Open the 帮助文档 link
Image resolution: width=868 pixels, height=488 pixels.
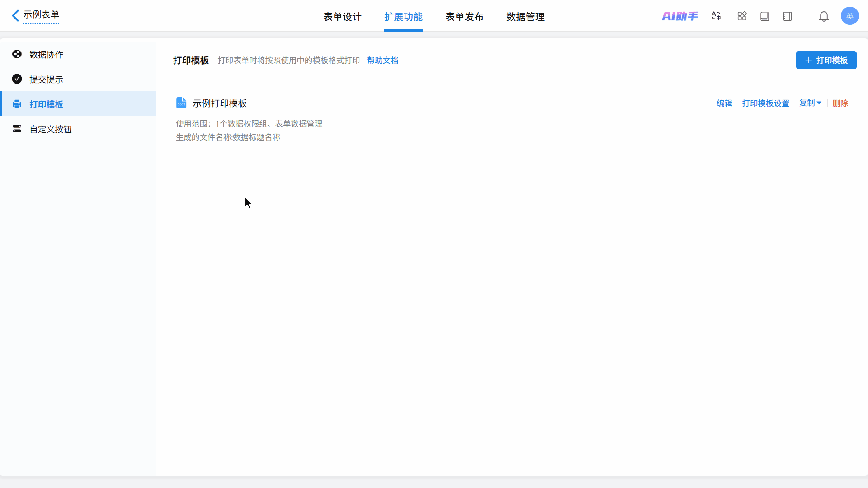point(382,61)
